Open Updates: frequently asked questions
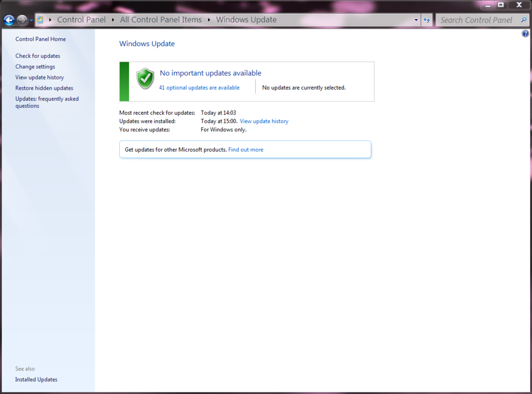Image resolution: width=532 pixels, height=394 pixels. (47, 102)
